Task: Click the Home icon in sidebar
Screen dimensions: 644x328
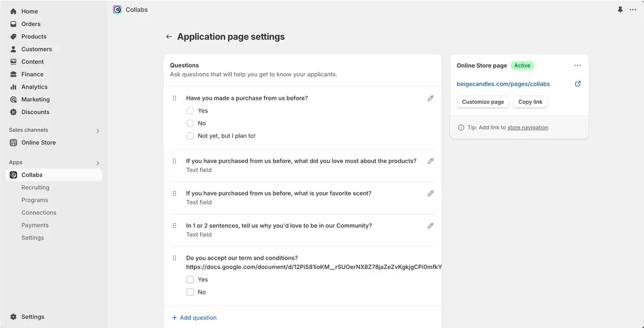Action: coord(13,11)
